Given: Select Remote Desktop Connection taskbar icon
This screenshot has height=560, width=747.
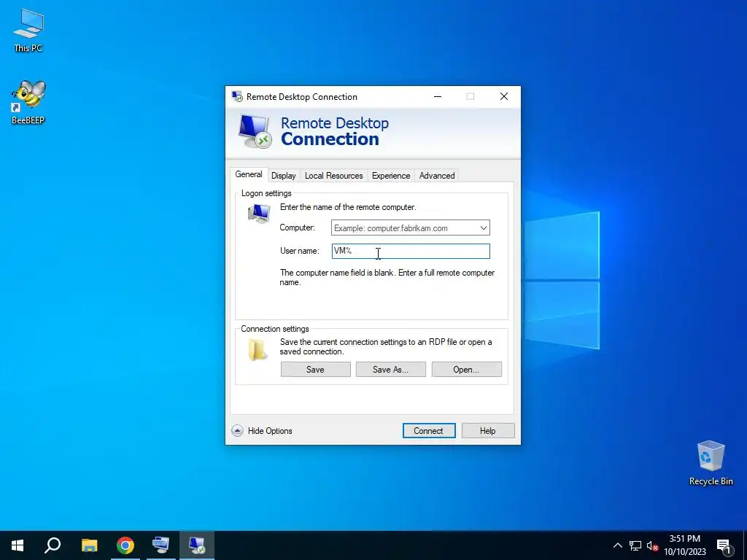Looking at the screenshot, I should (x=197, y=545).
